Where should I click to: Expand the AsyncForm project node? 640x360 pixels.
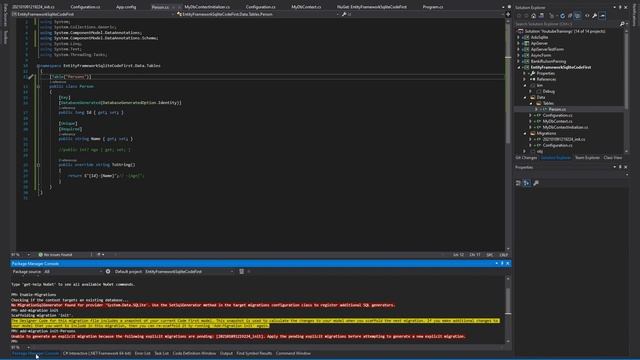(x=519, y=55)
